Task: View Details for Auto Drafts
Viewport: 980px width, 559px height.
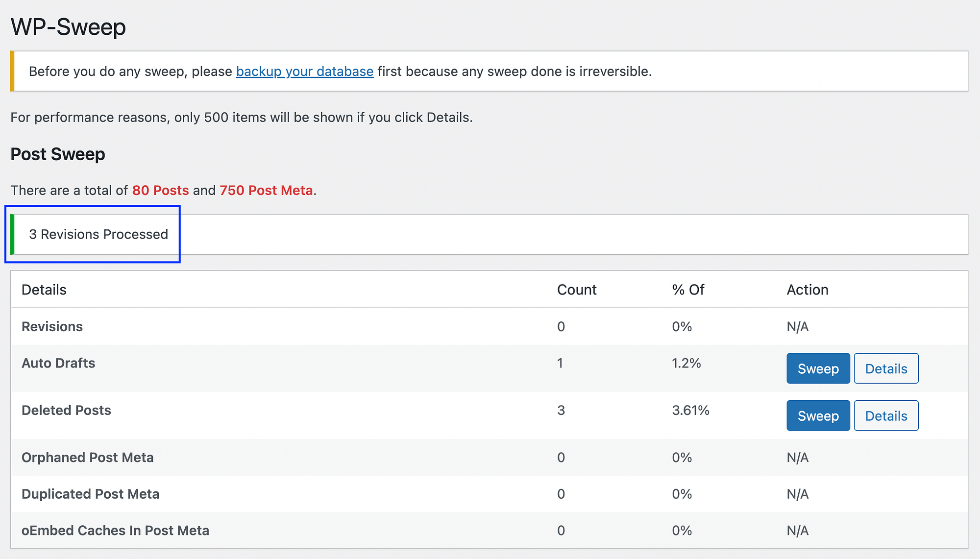Action: (886, 368)
